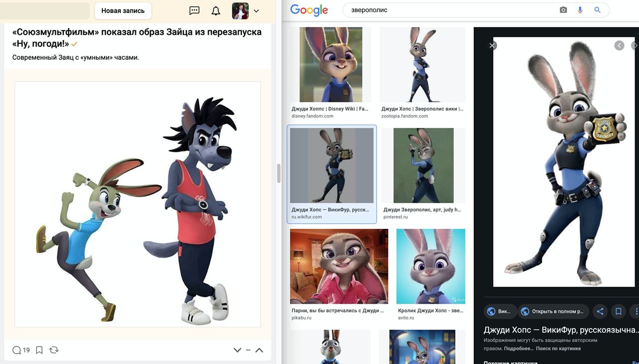Viewport: 639px width, 364px height.
Task: Expand the profile dropdown chevron
Action: [x=256, y=11]
